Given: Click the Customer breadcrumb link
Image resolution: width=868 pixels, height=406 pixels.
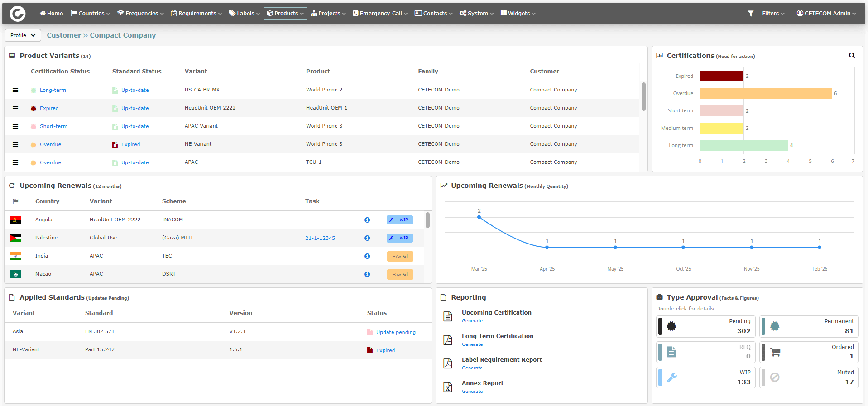Looking at the screenshot, I should coord(64,35).
